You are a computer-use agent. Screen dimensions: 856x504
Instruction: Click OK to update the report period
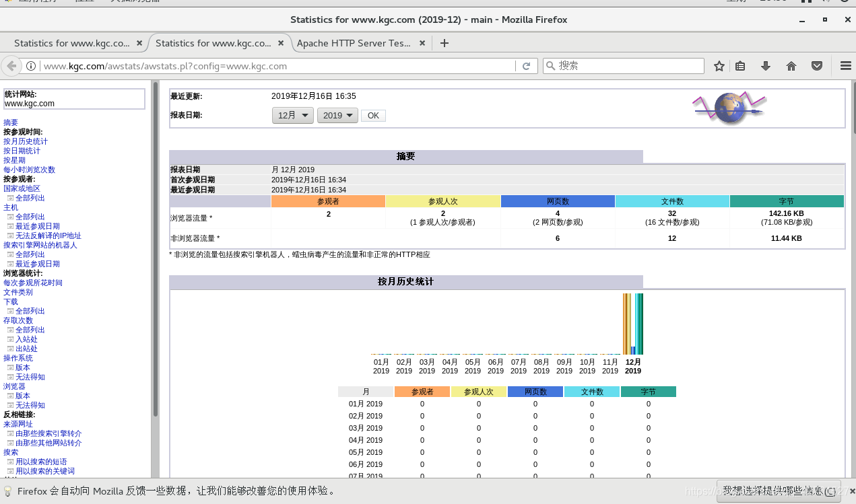[x=373, y=115]
